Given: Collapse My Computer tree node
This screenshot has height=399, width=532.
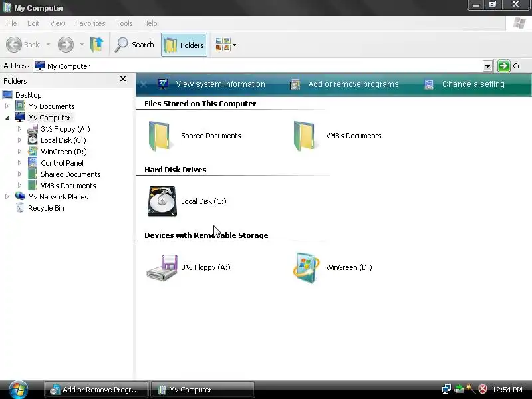Looking at the screenshot, I should click(7, 118).
